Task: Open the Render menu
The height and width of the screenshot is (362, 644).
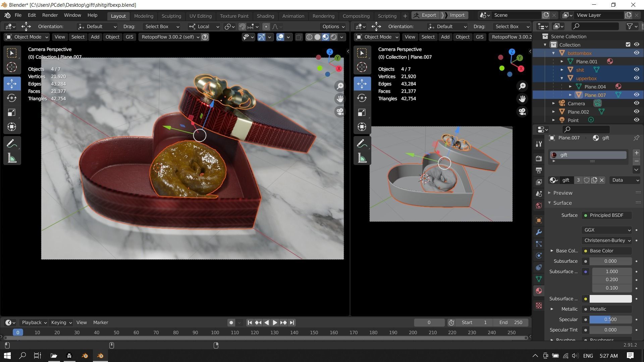Action: (50, 15)
